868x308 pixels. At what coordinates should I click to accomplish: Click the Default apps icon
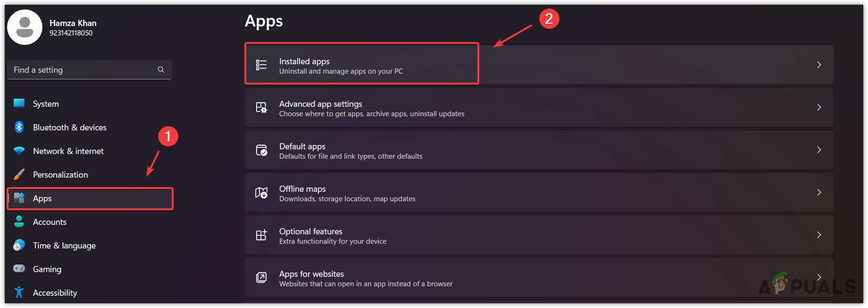(x=261, y=150)
